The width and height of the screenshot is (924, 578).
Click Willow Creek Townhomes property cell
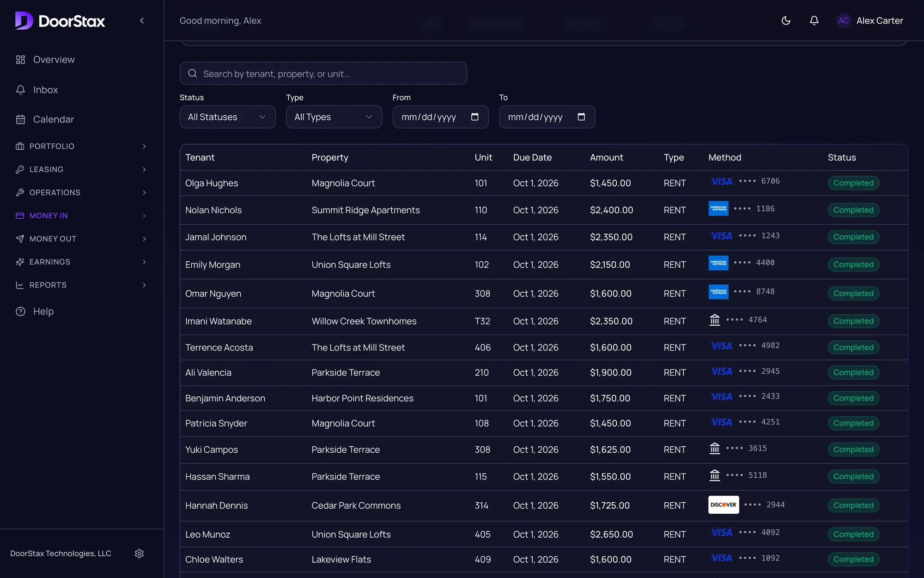[364, 321]
